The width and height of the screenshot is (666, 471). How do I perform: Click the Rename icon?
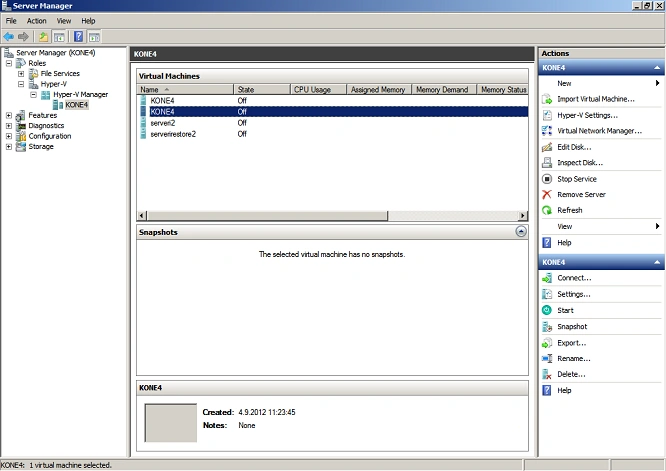point(547,358)
